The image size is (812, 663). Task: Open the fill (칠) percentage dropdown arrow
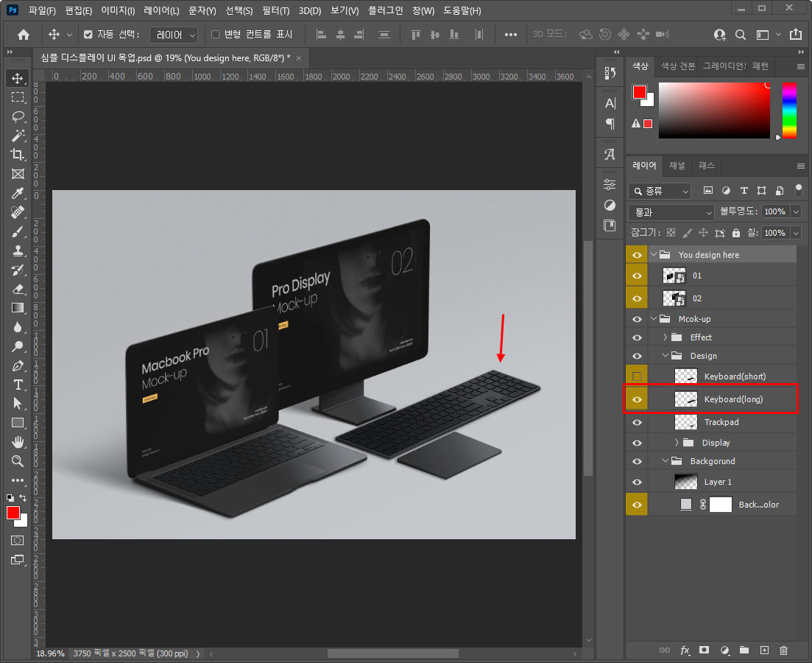coord(797,233)
